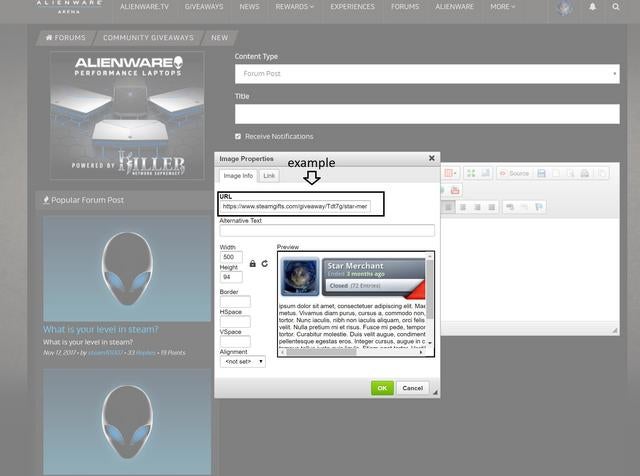Screen dimensions: 640x476
Task: Open the Forums menu item in top bar
Action: [x=405, y=7]
